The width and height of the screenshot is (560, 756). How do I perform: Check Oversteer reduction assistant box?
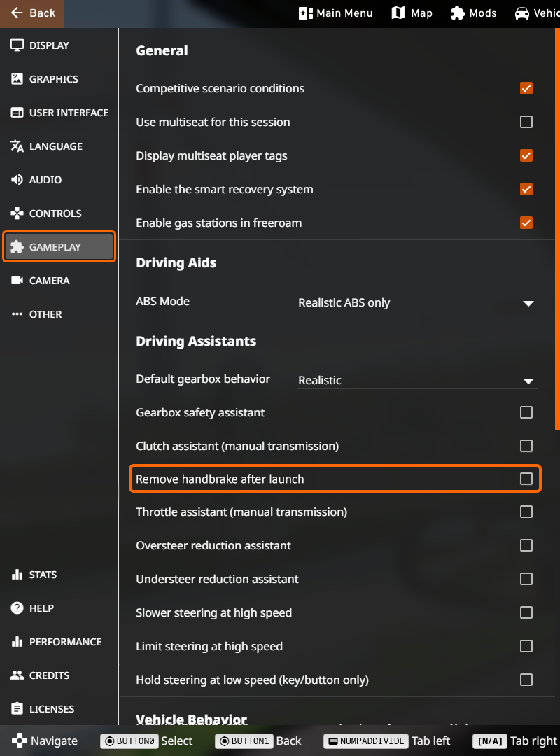[526, 545]
